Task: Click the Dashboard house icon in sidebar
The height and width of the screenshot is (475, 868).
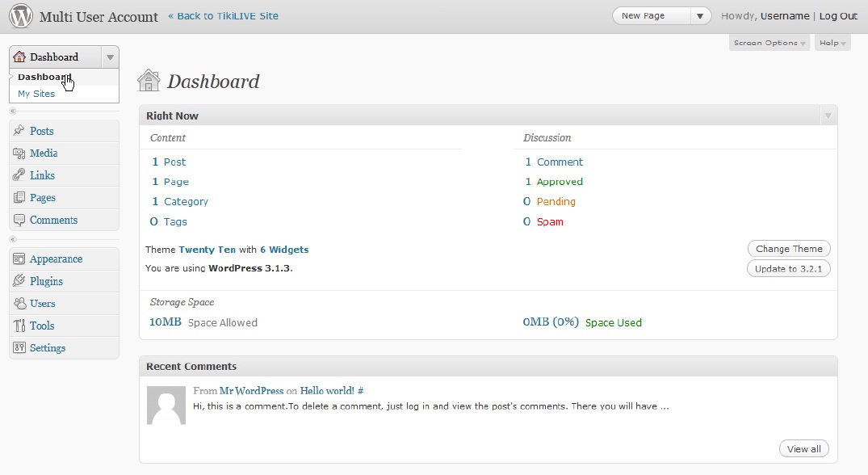Action: [x=19, y=57]
